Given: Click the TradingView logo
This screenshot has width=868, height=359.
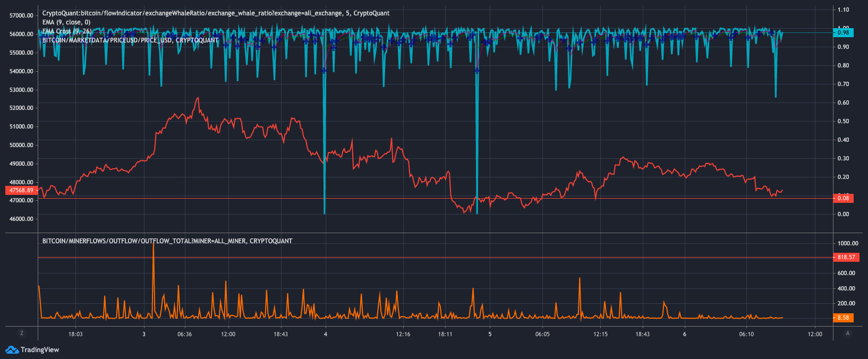Looking at the screenshot, I should 32,349.
